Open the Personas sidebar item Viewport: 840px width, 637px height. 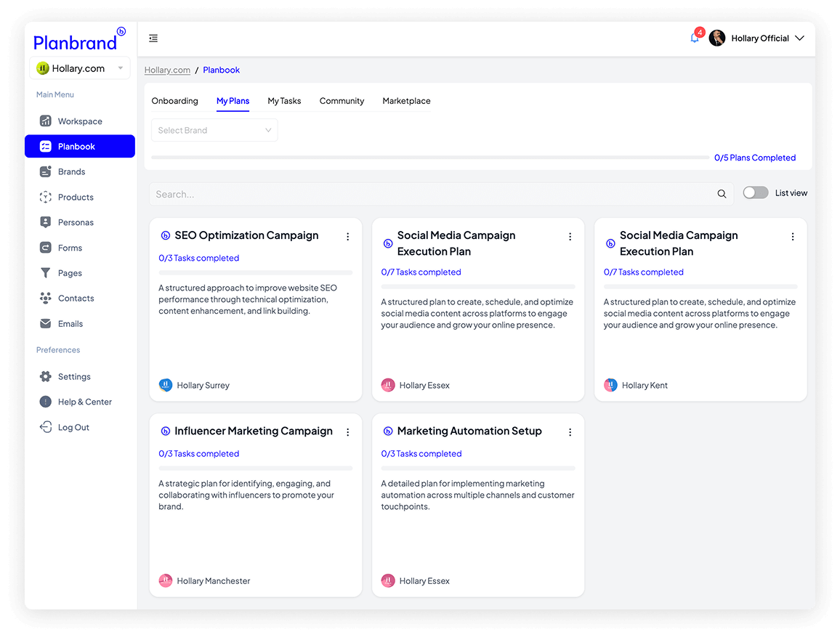pyautogui.click(x=76, y=222)
